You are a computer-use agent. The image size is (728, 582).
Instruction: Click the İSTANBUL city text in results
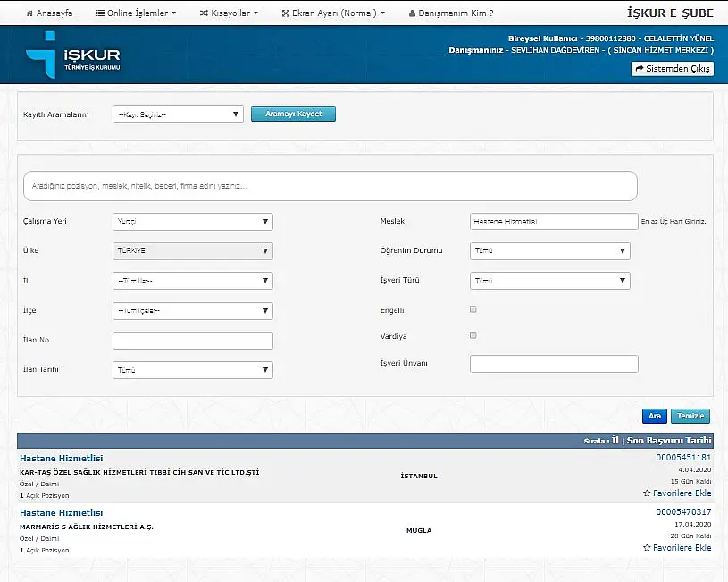[x=419, y=476]
